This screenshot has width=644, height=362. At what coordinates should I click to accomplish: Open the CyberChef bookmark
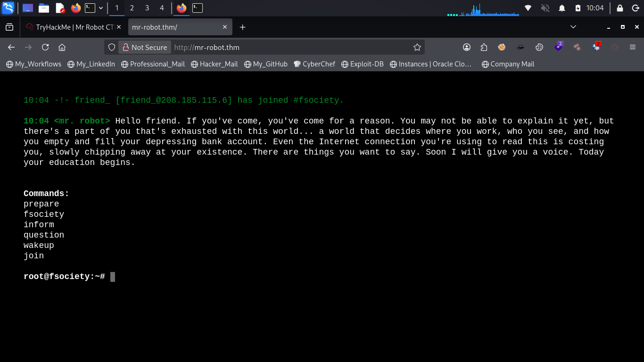click(314, 64)
